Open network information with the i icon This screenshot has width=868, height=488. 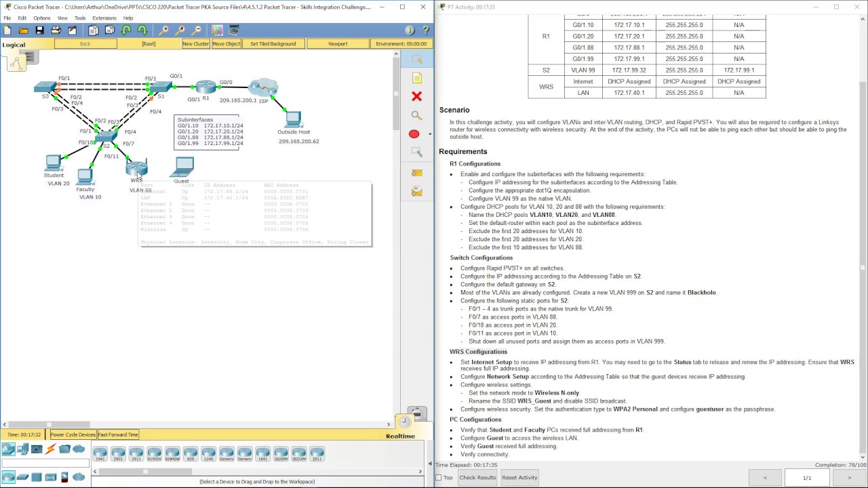410,30
